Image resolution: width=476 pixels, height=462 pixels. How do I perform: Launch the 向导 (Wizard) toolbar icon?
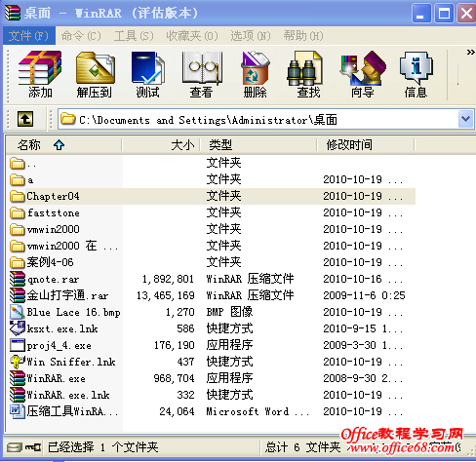(x=362, y=74)
